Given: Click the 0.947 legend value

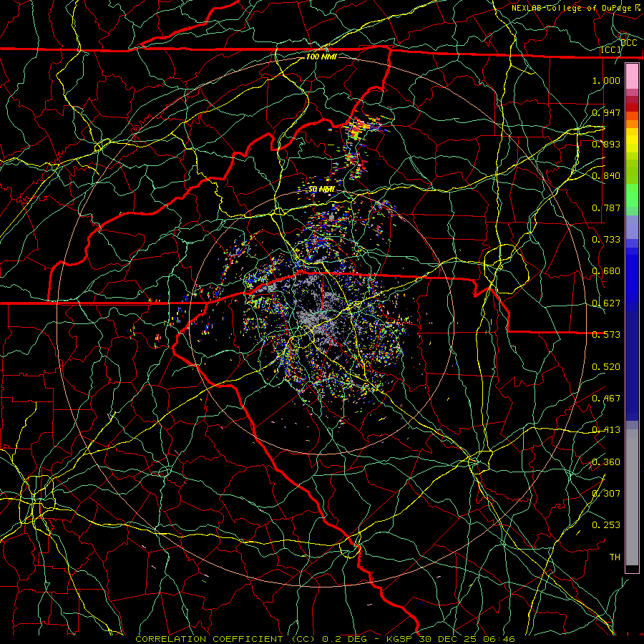Looking at the screenshot, I should click(x=606, y=112).
